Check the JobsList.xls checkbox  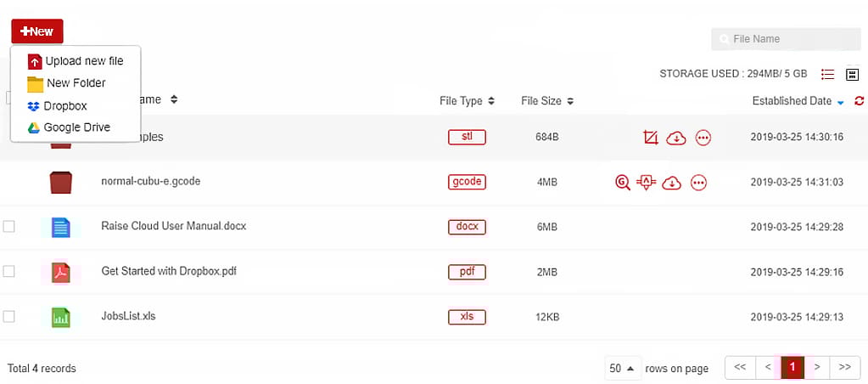click(x=8, y=316)
